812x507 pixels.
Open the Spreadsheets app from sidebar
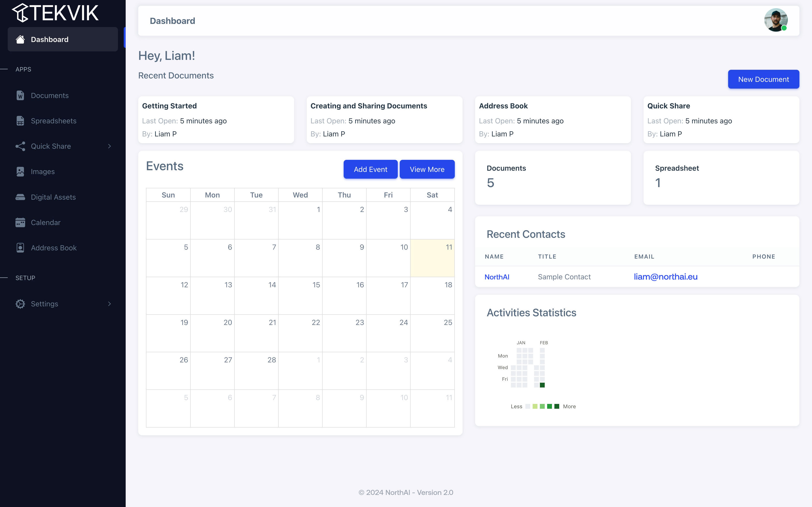53,120
